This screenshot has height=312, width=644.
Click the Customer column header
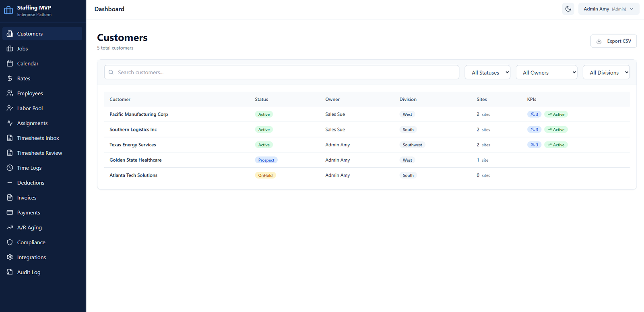[x=120, y=99]
